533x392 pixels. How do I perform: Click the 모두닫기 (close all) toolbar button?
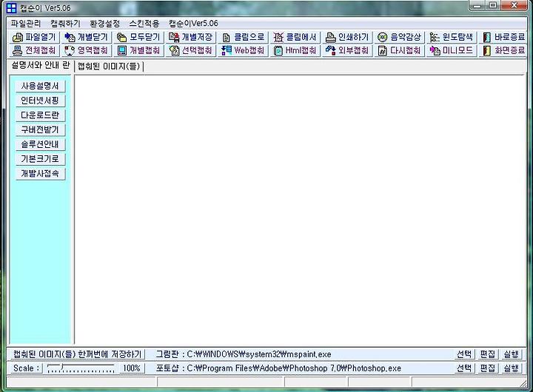tap(138, 37)
